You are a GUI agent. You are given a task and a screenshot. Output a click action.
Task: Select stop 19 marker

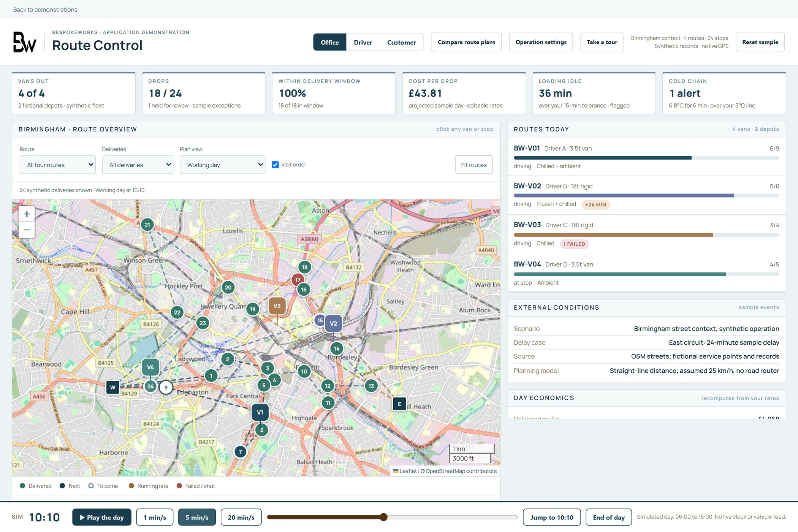pos(253,309)
